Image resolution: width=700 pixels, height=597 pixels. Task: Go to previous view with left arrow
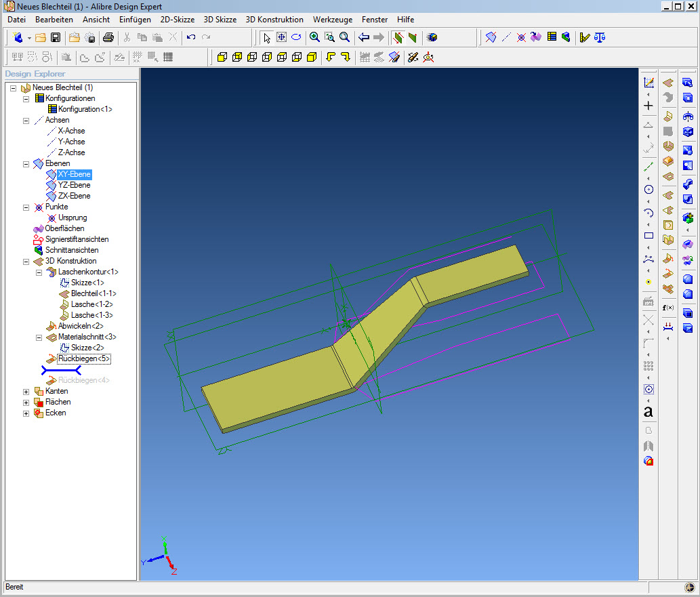click(364, 37)
